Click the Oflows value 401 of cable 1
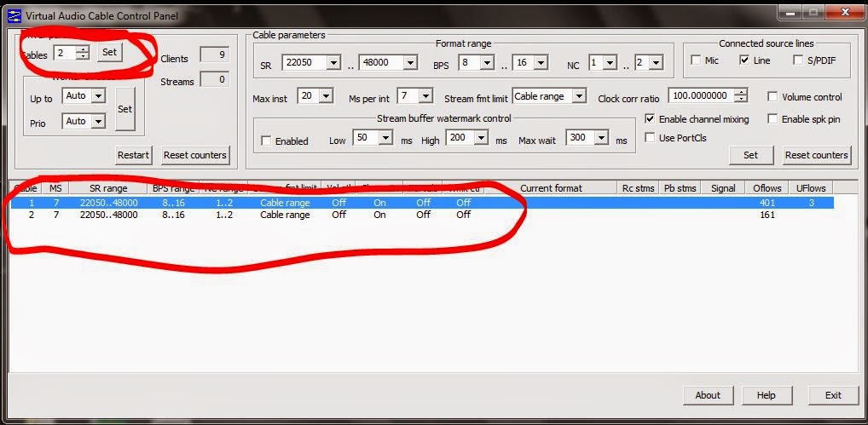This screenshot has height=425, width=868. 767,203
